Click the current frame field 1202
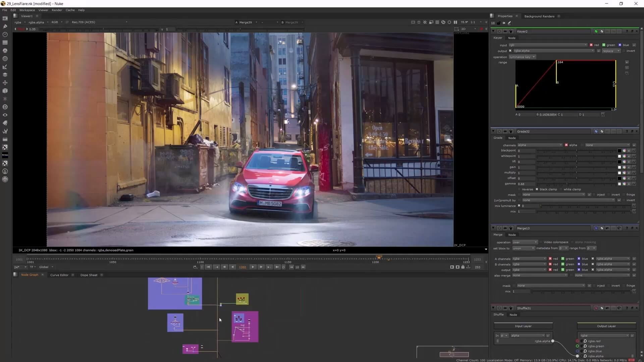The image size is (644, 362). pyautogui.click(x=243, y=267)
